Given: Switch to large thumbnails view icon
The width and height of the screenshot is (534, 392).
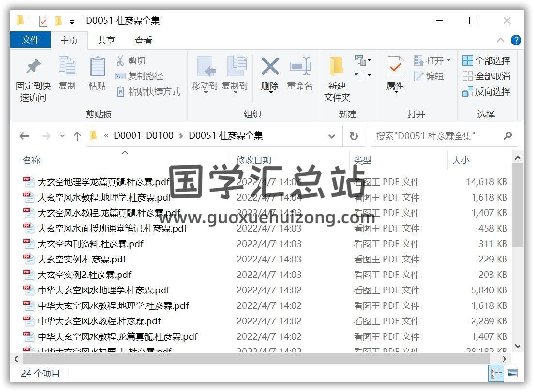Looking at the screenshot, I should 512,374.
